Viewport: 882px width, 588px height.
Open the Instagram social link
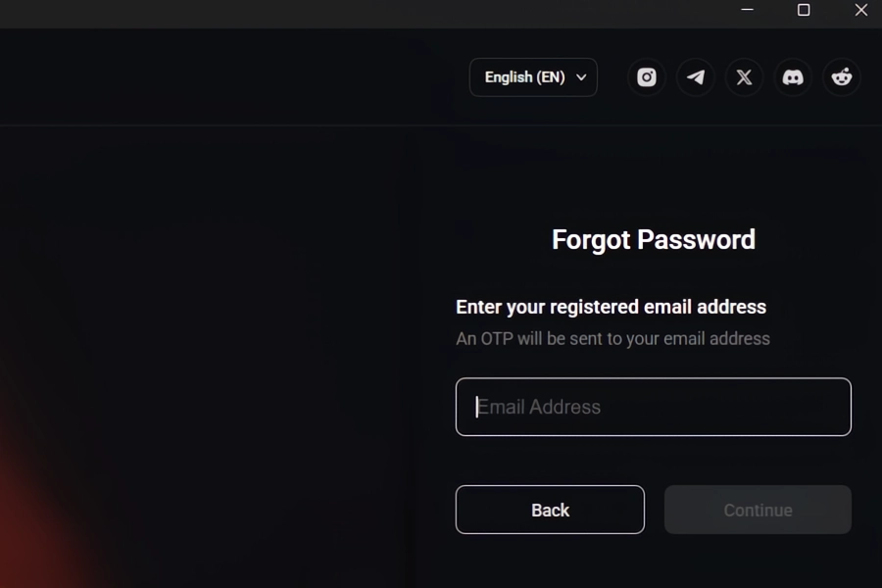pyautogui.click(x=647, y=77)
